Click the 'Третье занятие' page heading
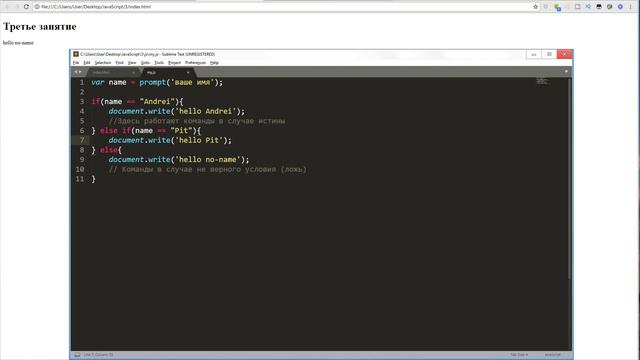 [x=40, y=27]
